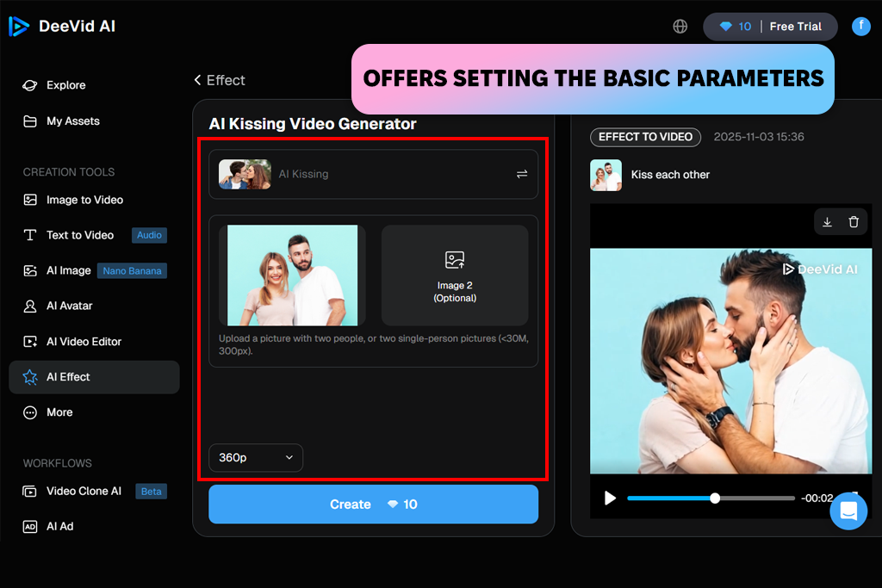Click the Create button
This screenshot has width=882, height=588.
click(374, 504)
